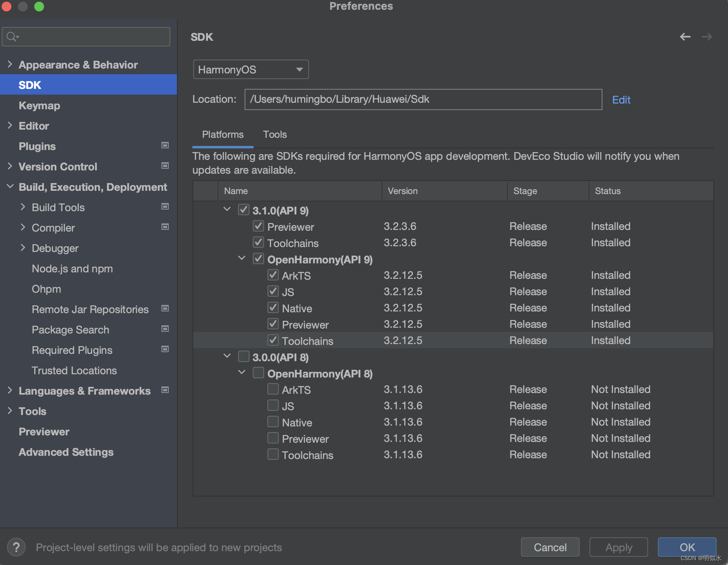Click the Stage column header
This screenshot has height=565, width=728.
pos(548,191)
